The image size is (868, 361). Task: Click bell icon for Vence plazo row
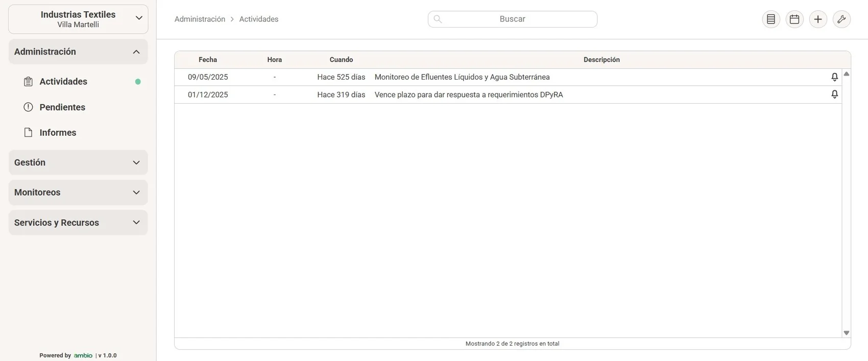coord(834,94)
